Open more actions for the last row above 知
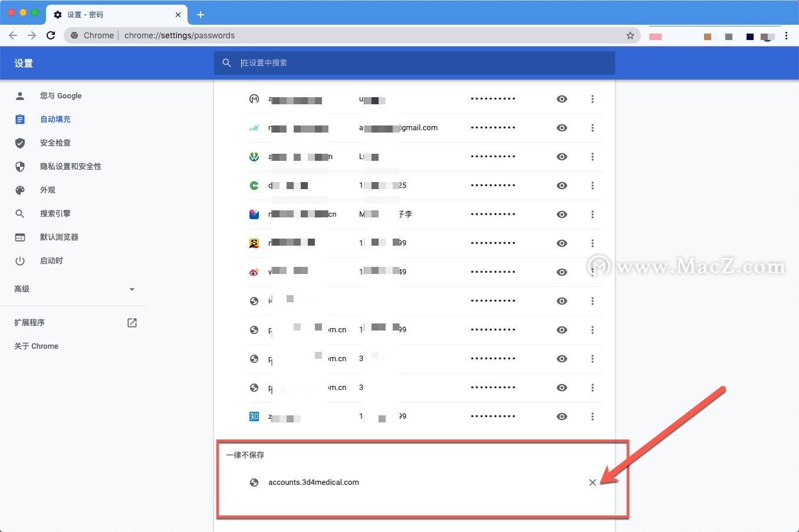Viewport: 799px width, 532px height. tap(593, 388)
